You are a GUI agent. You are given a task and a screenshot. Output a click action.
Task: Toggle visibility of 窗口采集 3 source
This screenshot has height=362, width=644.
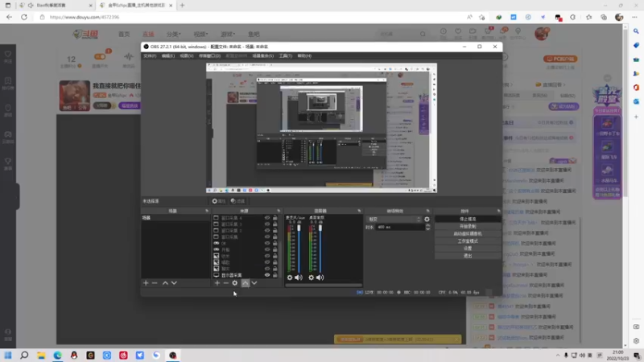(x=267, y=224)
